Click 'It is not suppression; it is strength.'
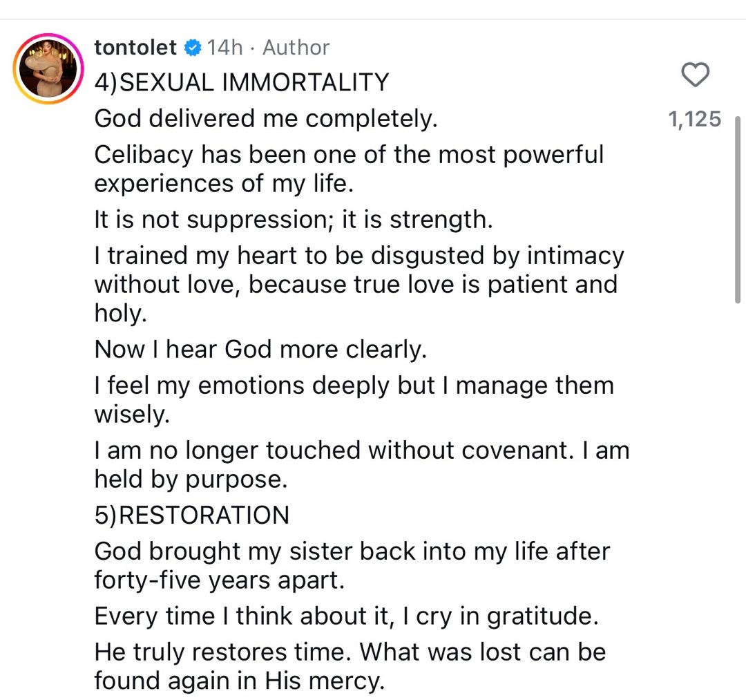746x700 pixels. coord(294,220)
